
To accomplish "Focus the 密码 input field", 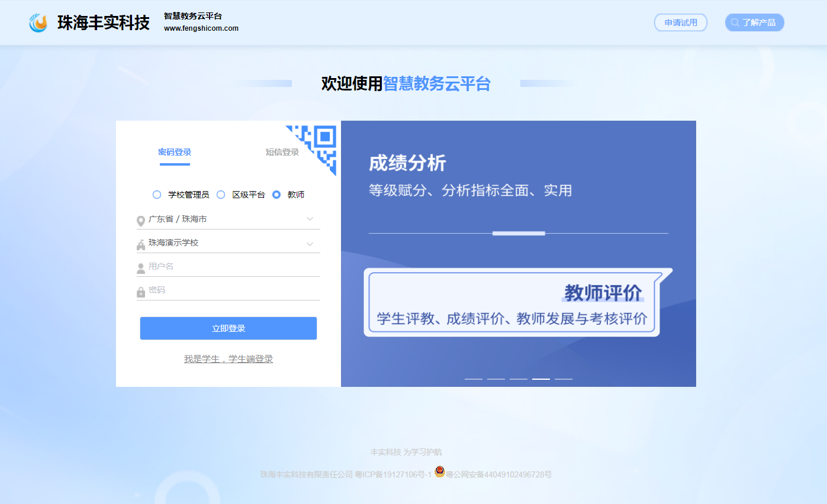I will click(229, 290).
